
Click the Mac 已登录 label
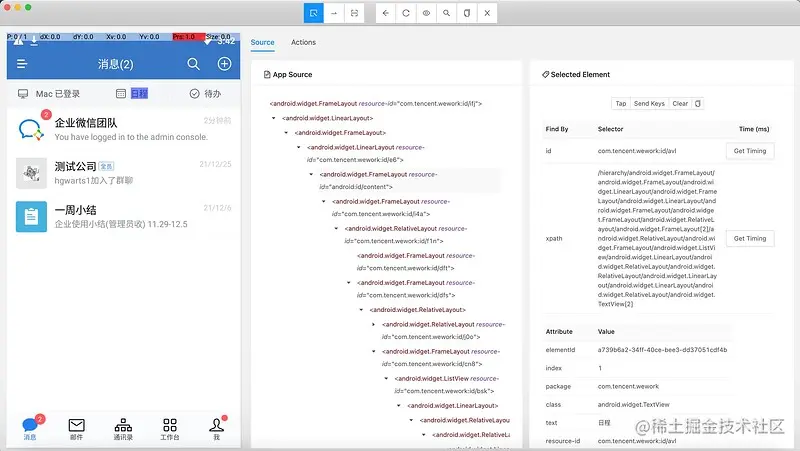pos(58,94)
